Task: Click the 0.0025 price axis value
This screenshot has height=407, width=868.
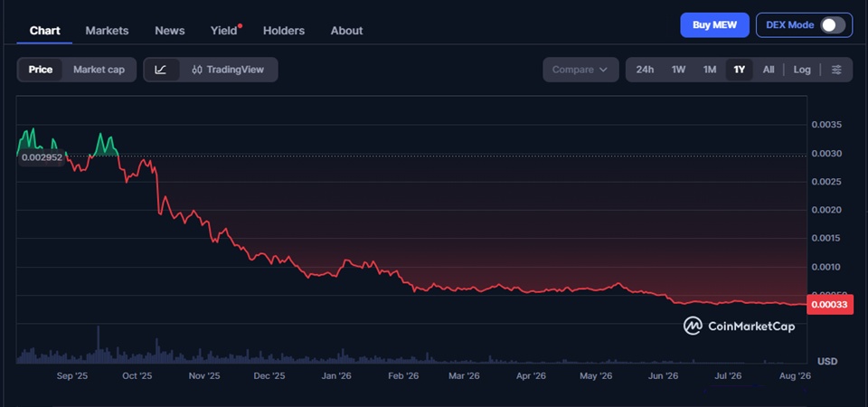Action: pyautogui.click(x=826, y=182)
